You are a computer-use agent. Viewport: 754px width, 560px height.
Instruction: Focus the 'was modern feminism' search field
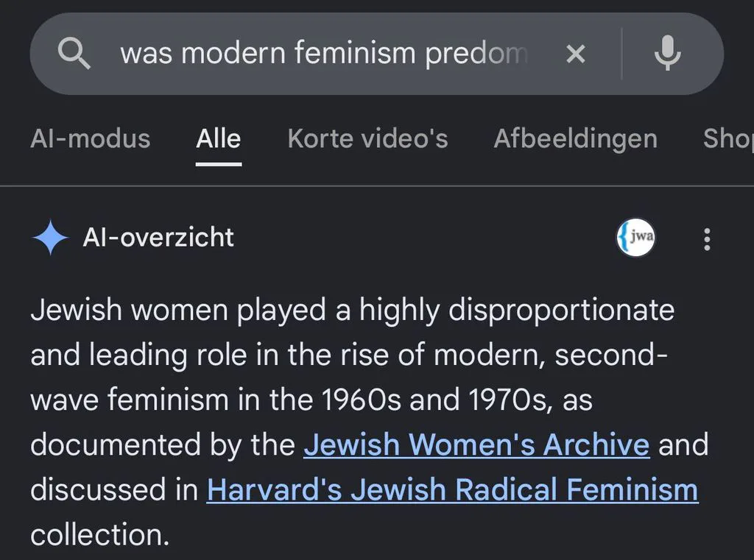pyautogui.click(x=324, y=53)
